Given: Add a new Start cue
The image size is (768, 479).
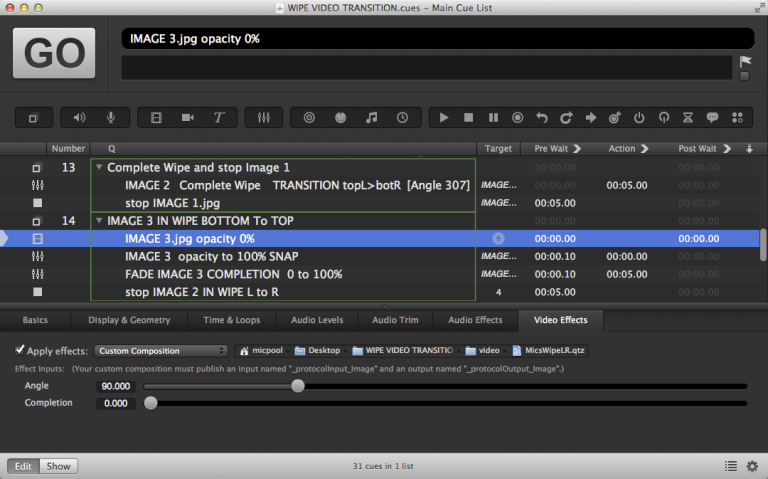Looking at the screenshot, I should point(444,118).
